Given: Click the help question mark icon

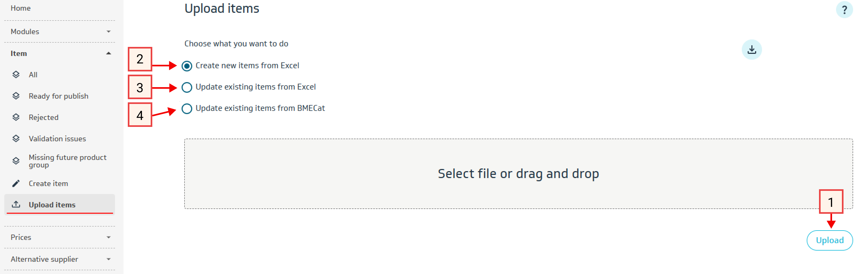Looking at the screenshot, I should (x=844, y=9).
